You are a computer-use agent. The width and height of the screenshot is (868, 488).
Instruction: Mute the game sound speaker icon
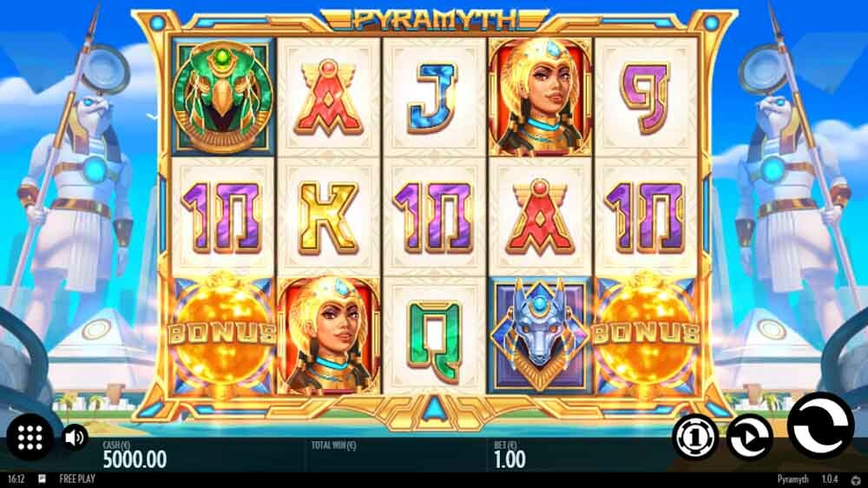(75, 438)
